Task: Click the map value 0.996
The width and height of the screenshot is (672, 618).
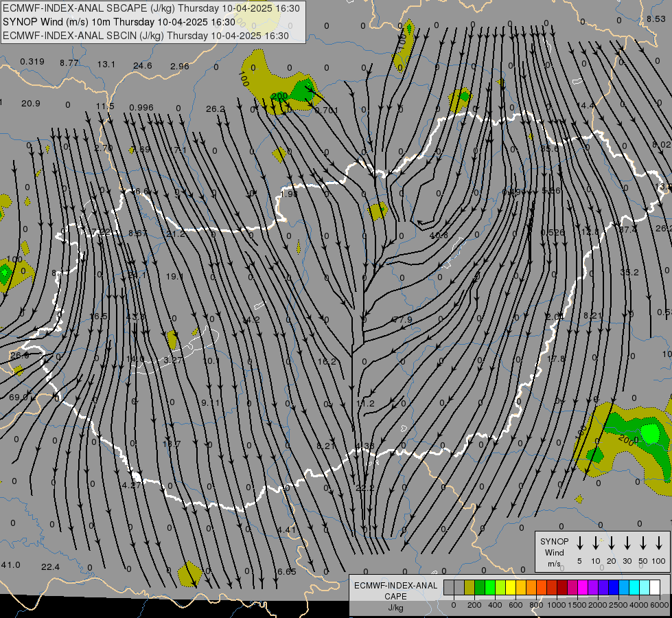Action: [x=141, y=107]
